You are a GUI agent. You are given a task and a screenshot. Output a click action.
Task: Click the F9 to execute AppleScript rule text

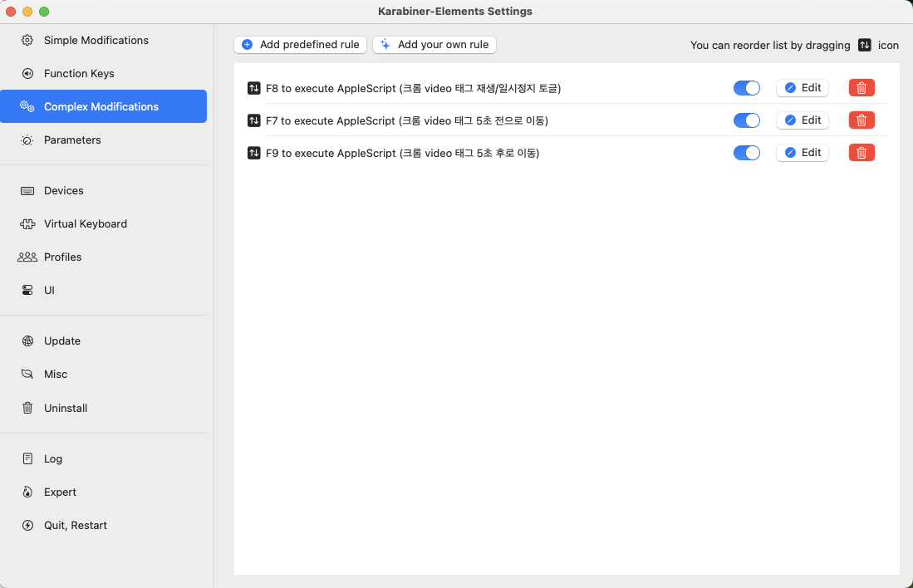pyautogui.click(x=402, y=154)
